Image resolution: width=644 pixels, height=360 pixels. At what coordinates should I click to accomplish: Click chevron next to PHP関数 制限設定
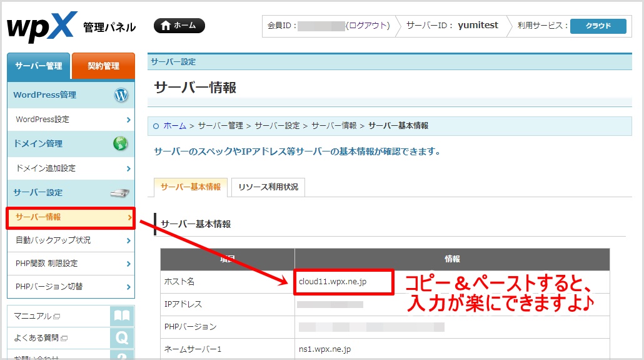click(129, 264)
